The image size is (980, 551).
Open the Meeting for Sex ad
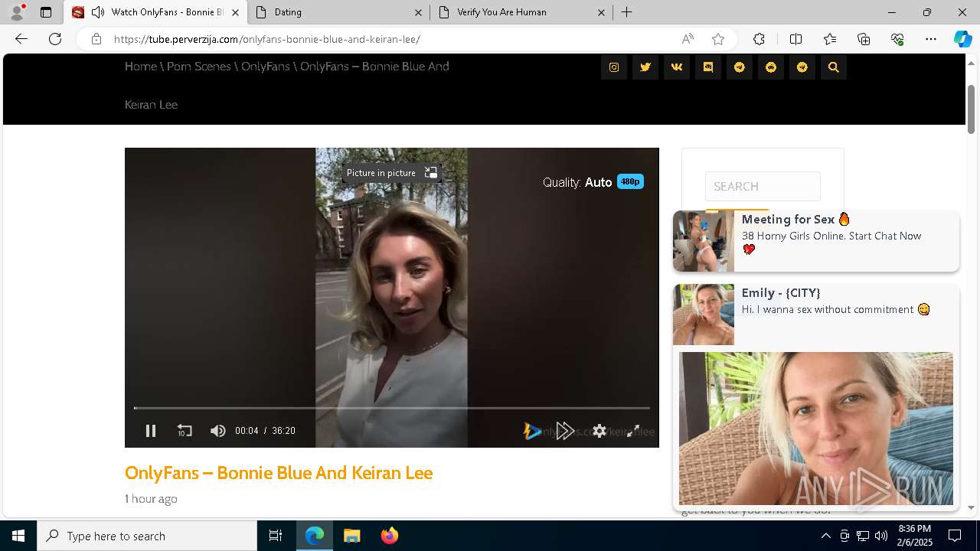tap(816, 241)
